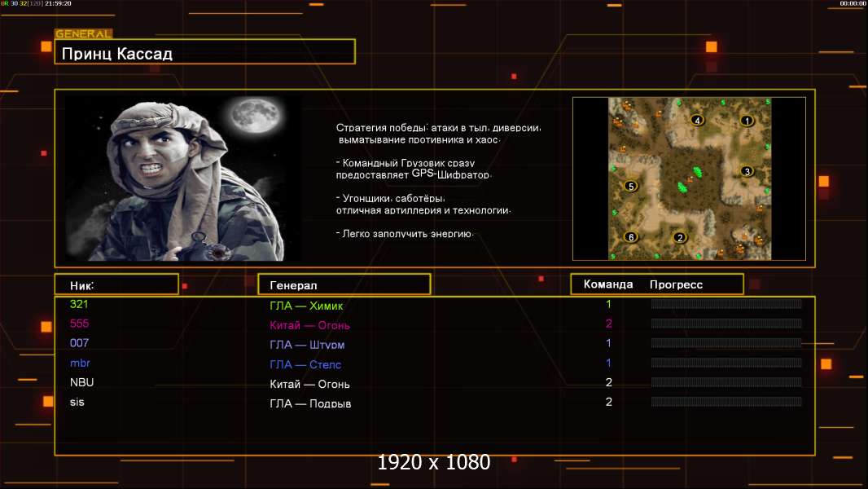Click start position 5 on minimap

coord(630,186)
